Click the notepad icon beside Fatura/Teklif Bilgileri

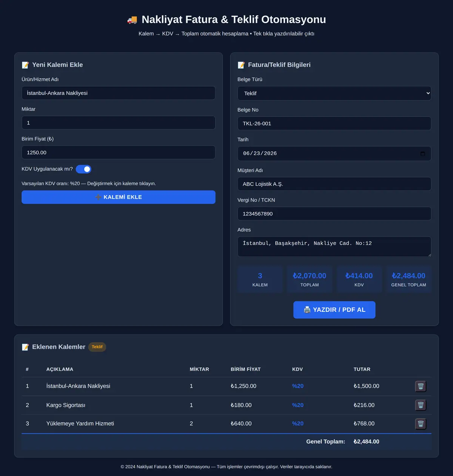[x=241, y=65]
